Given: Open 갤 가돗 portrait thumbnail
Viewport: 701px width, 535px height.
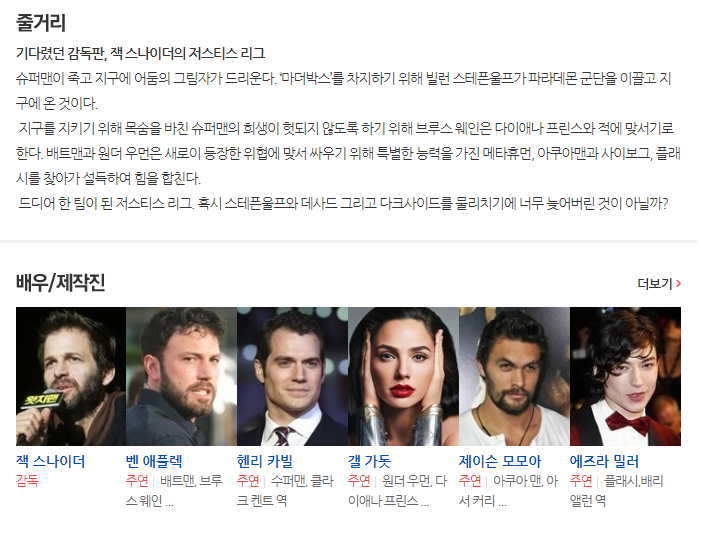Looking at the screenshot, I should [404, 376].
